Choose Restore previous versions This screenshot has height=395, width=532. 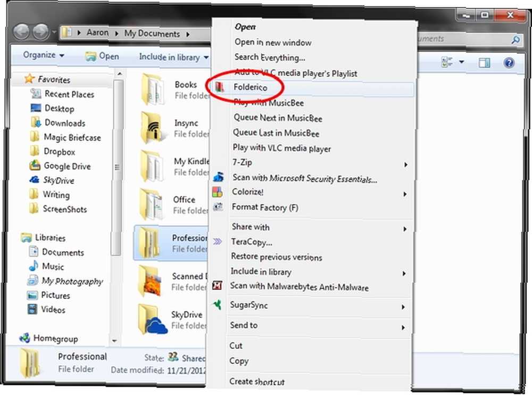[x=277, y=257]
